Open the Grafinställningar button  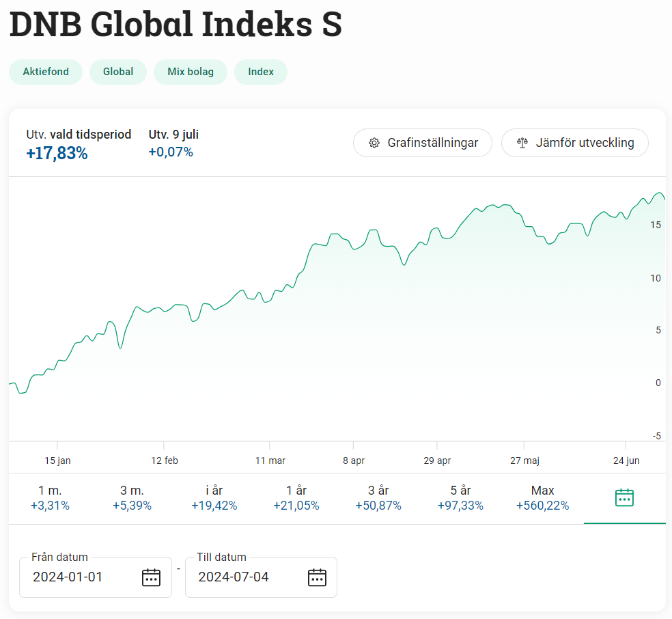(422, 143)
